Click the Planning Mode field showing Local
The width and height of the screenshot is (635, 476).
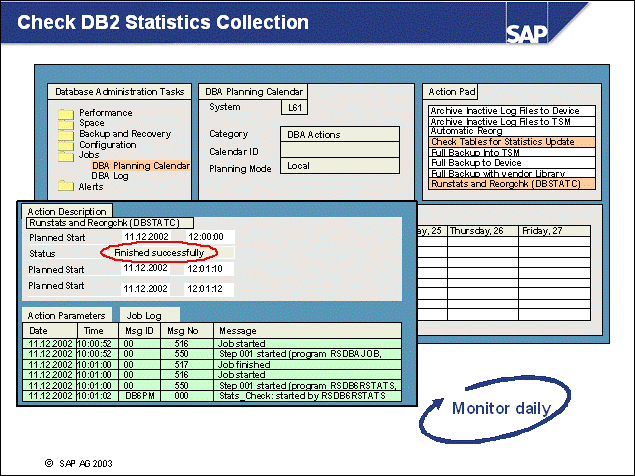[338, 166]
